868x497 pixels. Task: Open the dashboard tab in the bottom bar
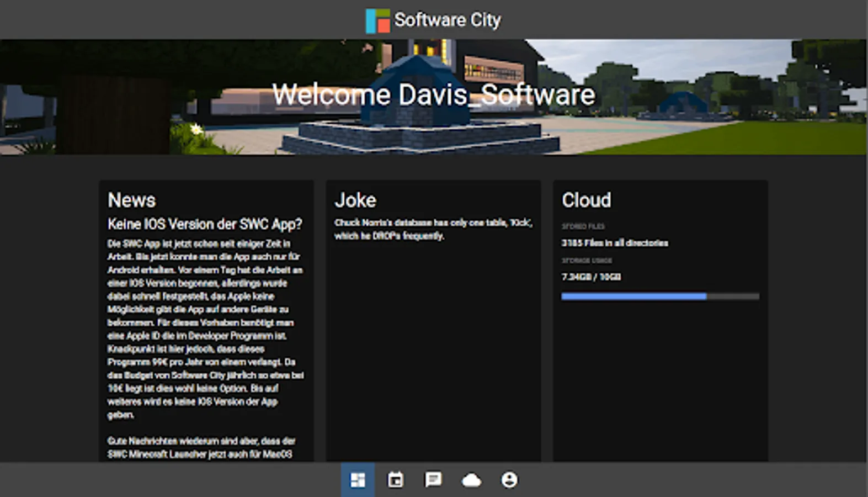[358, 480]
